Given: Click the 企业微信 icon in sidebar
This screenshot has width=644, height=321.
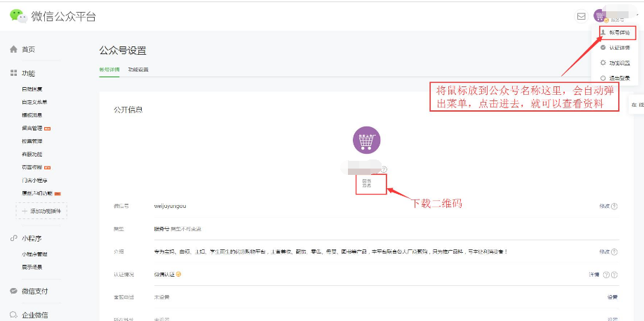Looking at the screenshot, I should click(x=13, y=315).
